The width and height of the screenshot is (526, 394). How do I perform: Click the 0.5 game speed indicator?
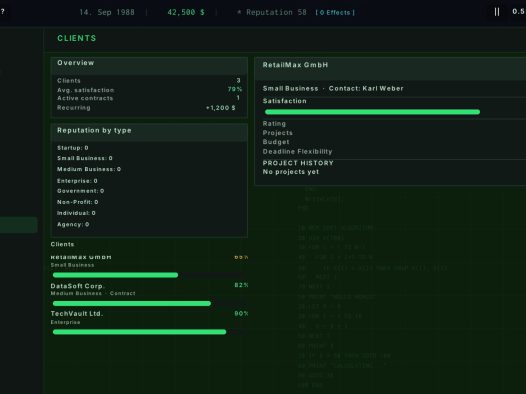pos(518,11)
